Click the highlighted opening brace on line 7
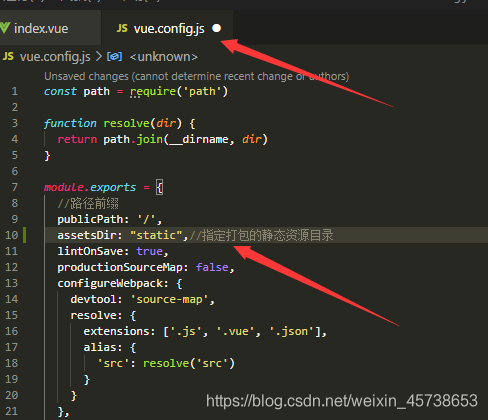 pyautogui.click(x=160, y=187)
